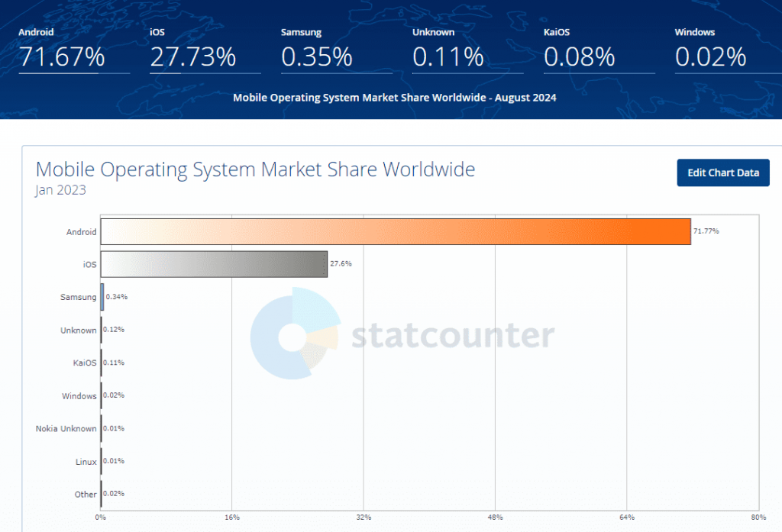Click the Other category label in the chart

click(x=85, y=495)
